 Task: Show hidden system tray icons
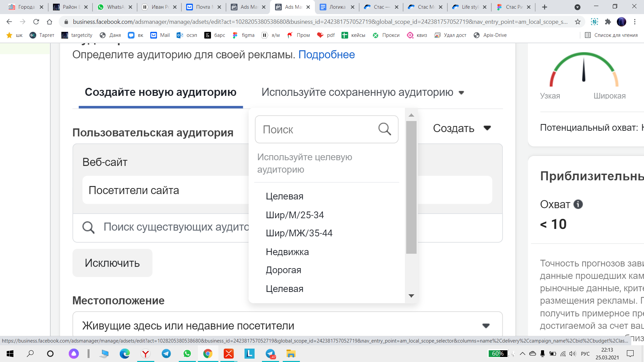tap(523, 354)
